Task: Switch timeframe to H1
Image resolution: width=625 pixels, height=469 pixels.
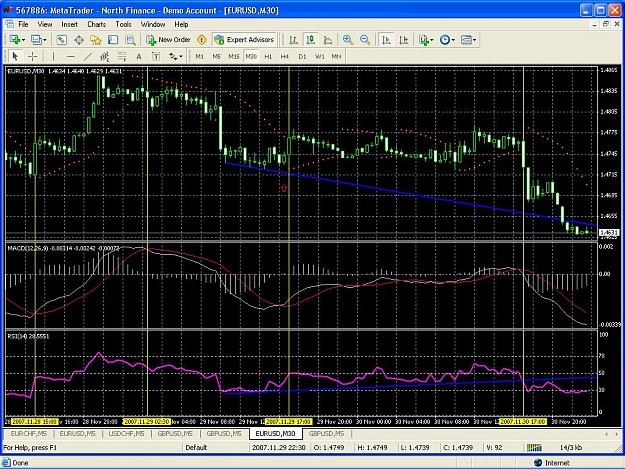Action: pyautogui.click(x=268, y=56)
